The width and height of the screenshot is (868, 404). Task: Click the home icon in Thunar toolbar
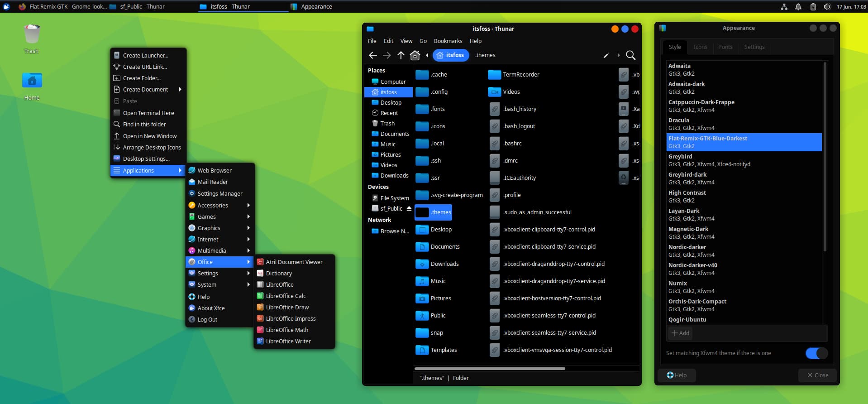coord(415,55)
